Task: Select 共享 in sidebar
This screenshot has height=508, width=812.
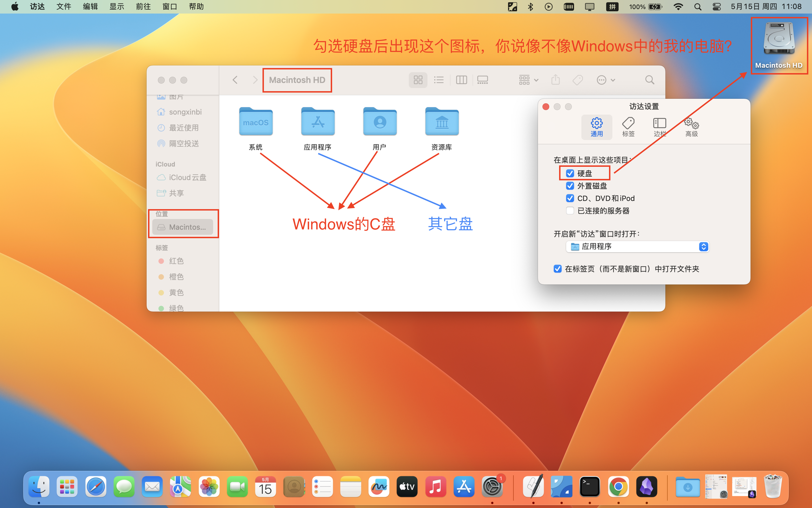Action: pos(183,193)
